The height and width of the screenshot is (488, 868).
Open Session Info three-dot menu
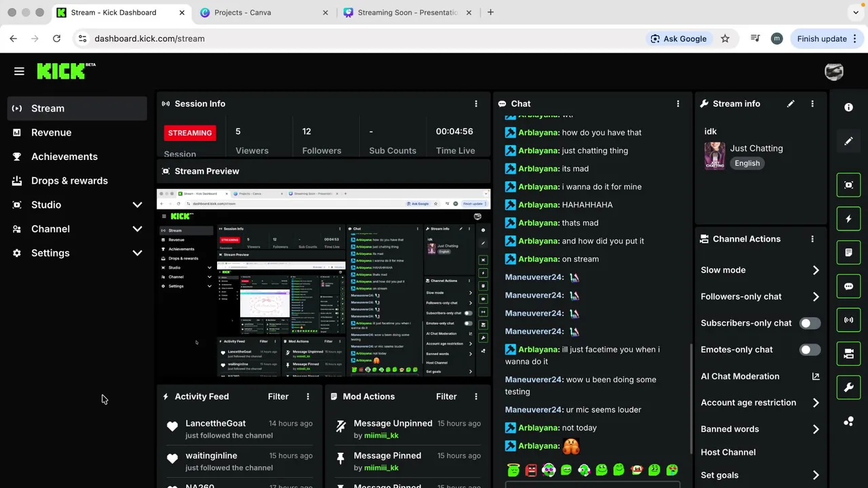click(x=476, y=104)
